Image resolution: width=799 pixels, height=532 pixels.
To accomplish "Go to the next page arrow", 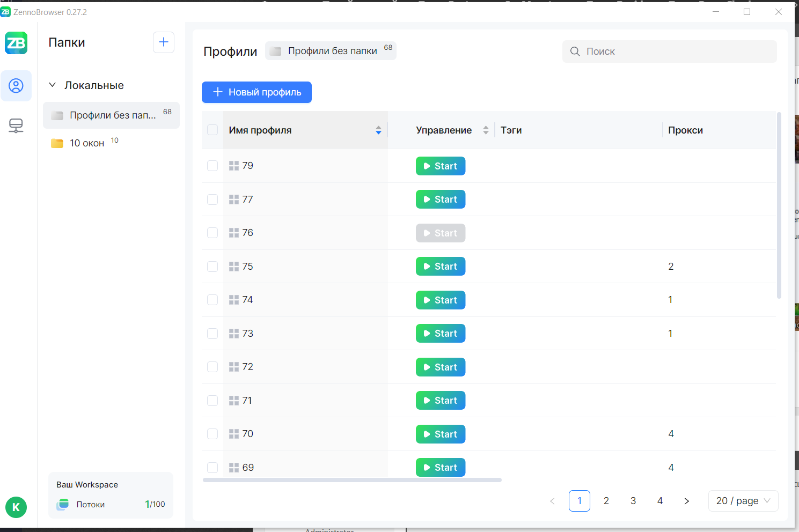I will (x=687, y=501).
